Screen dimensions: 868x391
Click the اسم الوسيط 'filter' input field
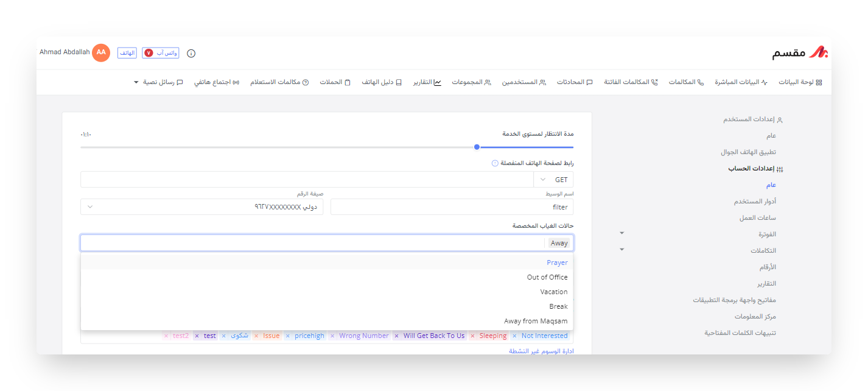[452, 207]
